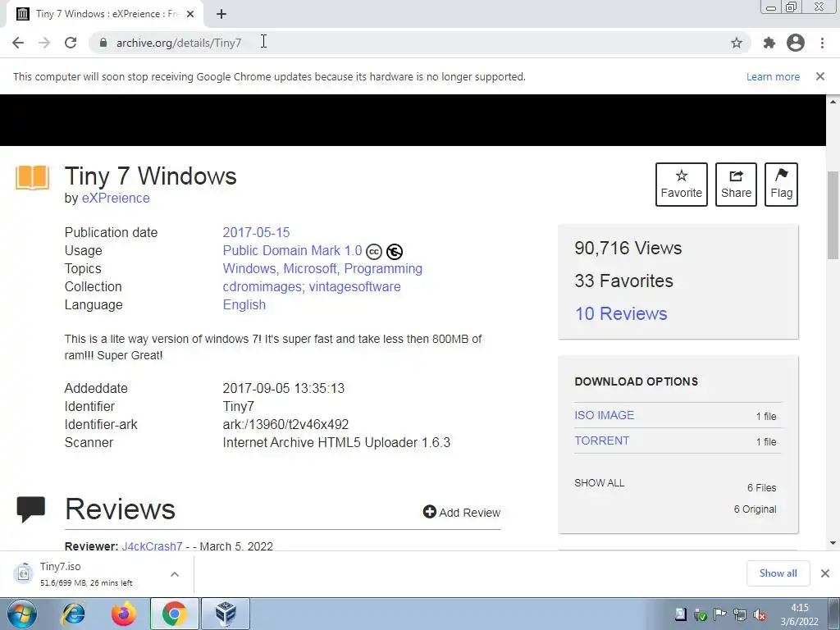Click the Chrome taskbar icon
This screenshot has height=630, width=840.
click(175, 614)
